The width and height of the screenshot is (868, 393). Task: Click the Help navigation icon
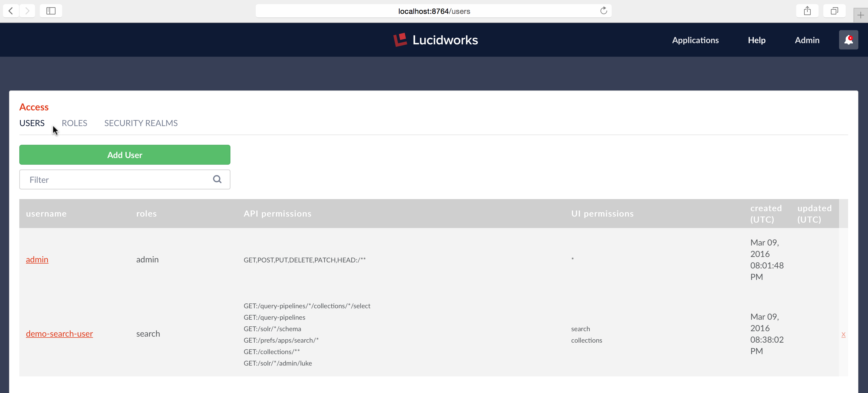[x=757, y=40]
